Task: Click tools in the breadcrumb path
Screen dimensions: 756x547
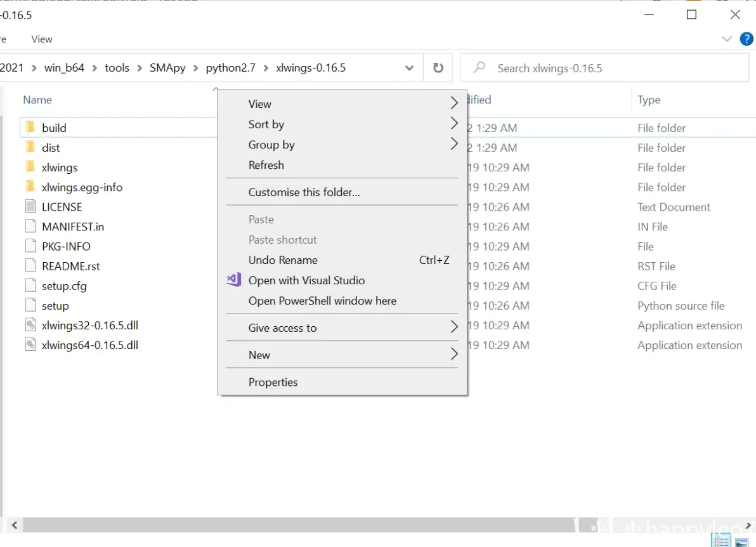Action: point(117,67)
